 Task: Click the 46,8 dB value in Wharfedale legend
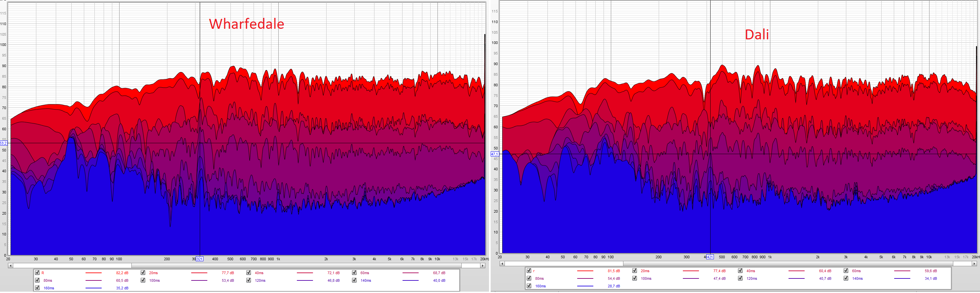pos(333,280)
